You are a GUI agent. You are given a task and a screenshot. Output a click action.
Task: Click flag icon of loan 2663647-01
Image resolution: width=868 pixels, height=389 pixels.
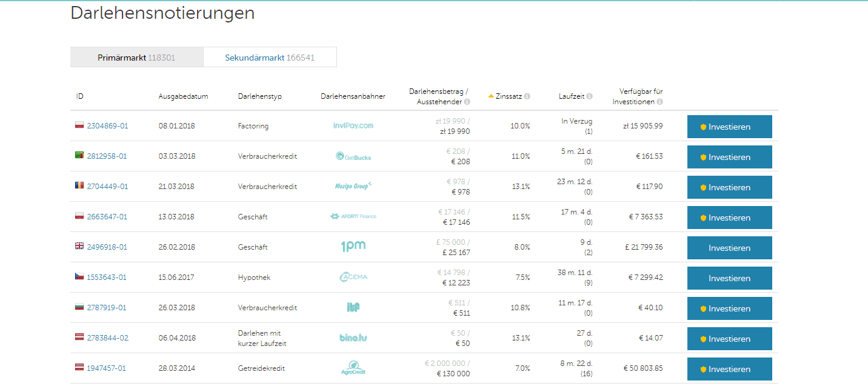tap(79, 216)
